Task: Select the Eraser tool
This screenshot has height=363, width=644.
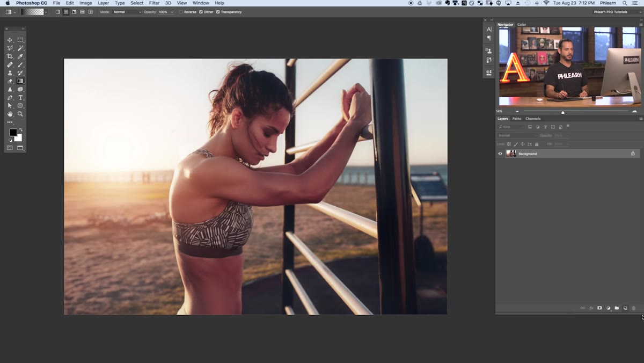Action: 10,81
